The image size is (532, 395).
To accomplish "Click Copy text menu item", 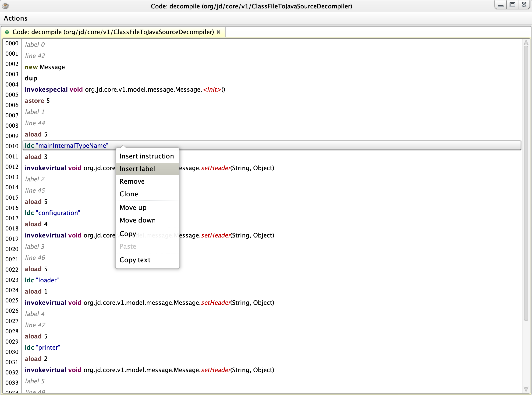I will pos(135,260).
